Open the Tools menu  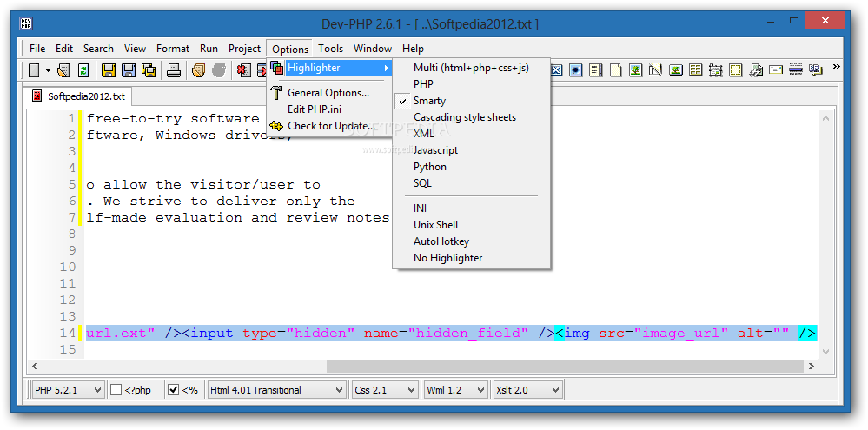point(330,49)
